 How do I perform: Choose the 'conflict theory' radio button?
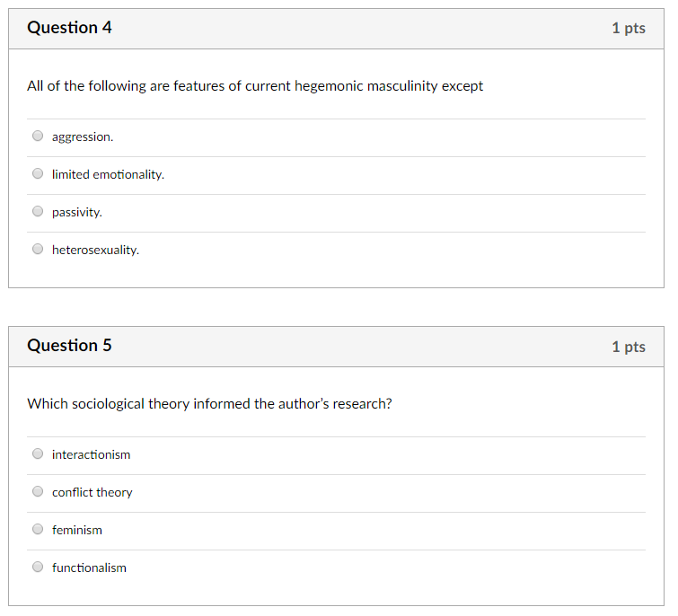click(x=38, y=491)
